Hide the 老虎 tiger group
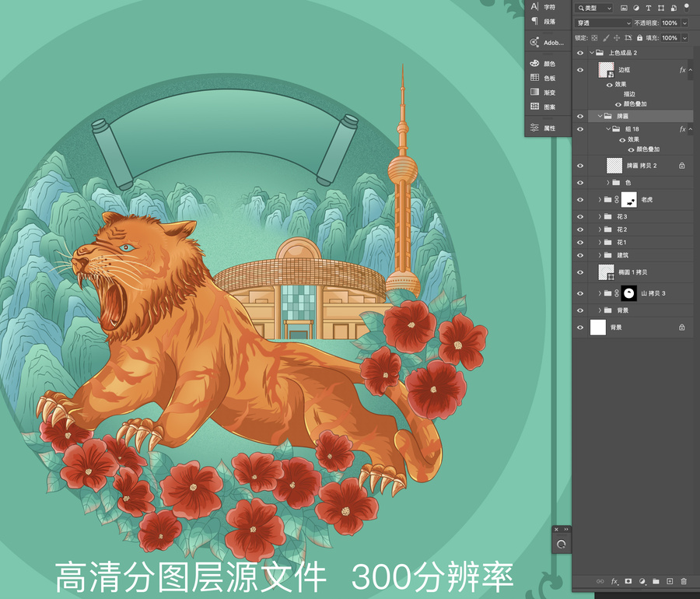This screenshot has height=599, width=700. (580, 199)
